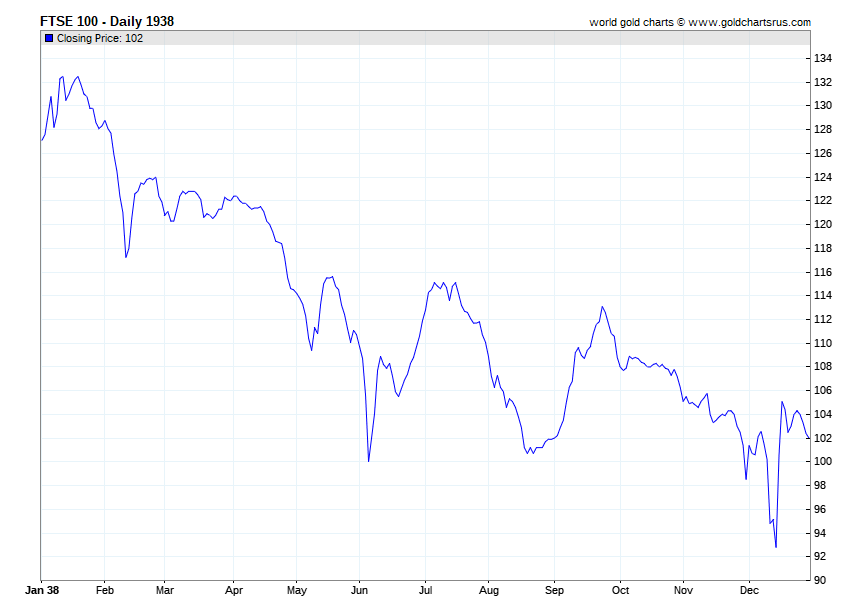Click the 98 y-axis value

tap(820, 485)
